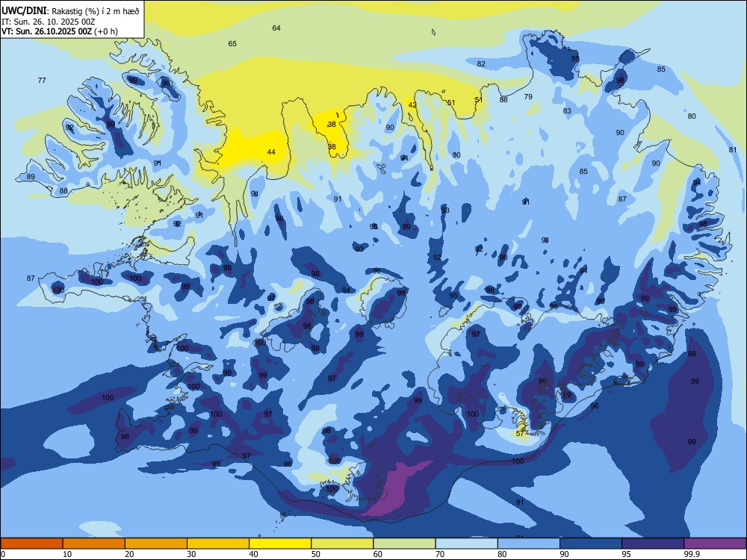Viewport: 747px width, 560px height.
Task: Choose the 30–40 amber legend swatch
Action: pyautogui.click(x=218, y=544)
